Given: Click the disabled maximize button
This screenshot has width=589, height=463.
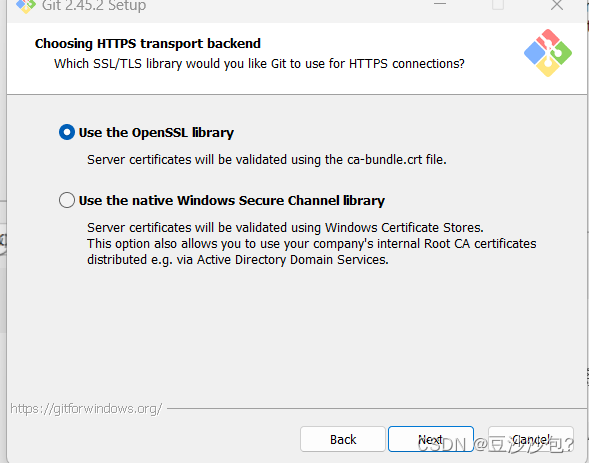Looking at the screenshot, I should click(x=498, y=5).
